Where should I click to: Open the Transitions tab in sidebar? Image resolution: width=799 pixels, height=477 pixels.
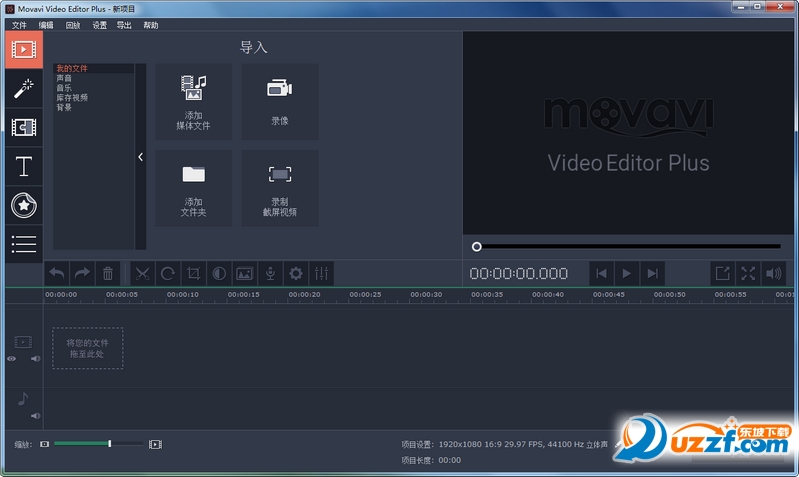24,127
